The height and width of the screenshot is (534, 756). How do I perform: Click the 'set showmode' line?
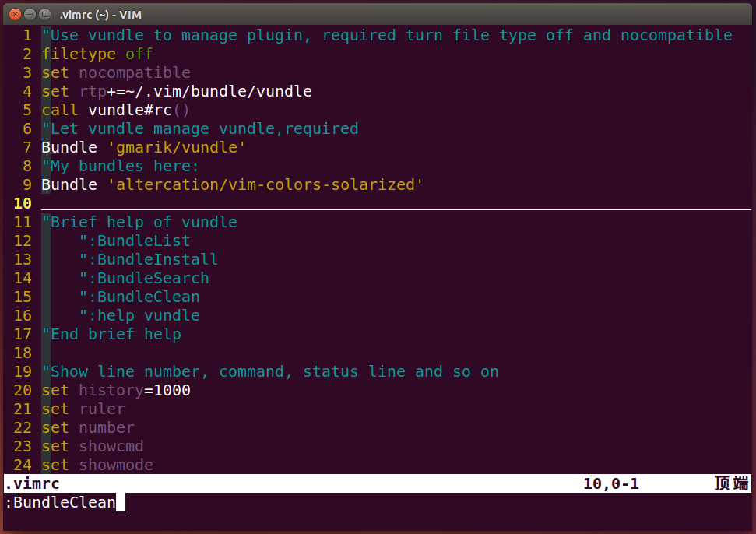click(x=97, y=465)
